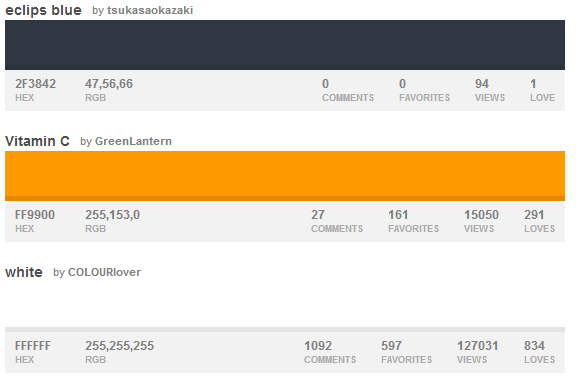Click the 291 loves for Vitamin C
The height and width of the screenshot is (384, 577).
click(x=539, y=221)
